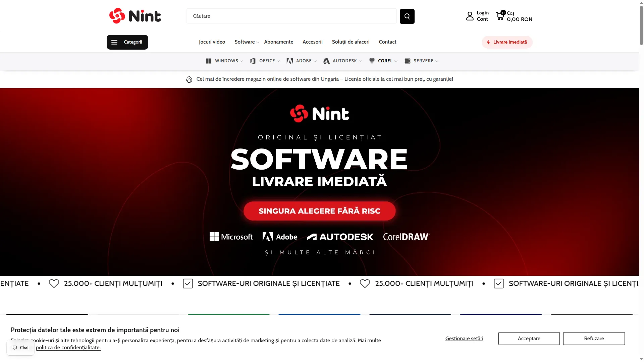Click SINGURA ALEGERE FĂRĂ RISC button

coord(320,211)
